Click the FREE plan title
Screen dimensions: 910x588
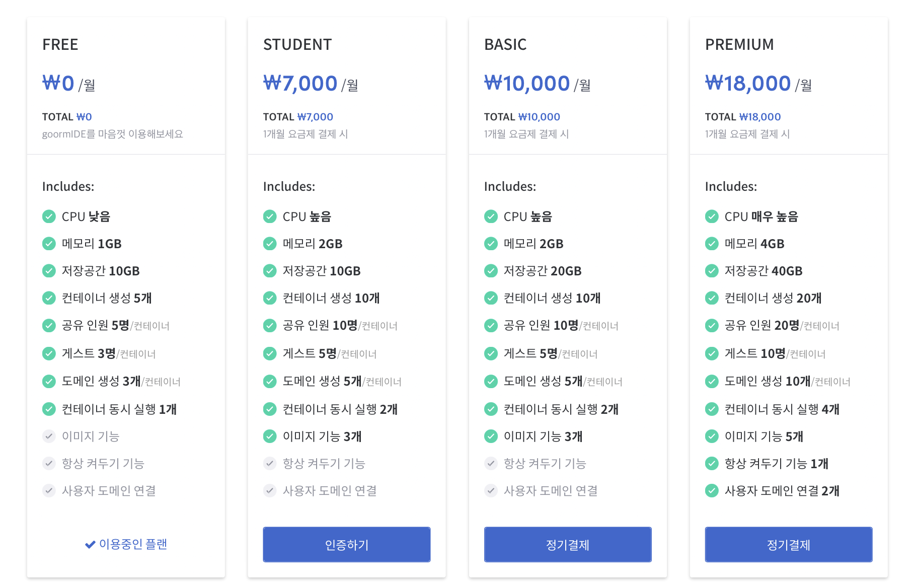click(x=60, y=44)
